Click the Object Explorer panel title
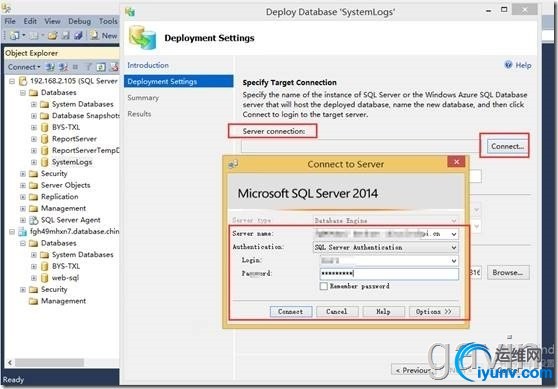 click(31, 53)
